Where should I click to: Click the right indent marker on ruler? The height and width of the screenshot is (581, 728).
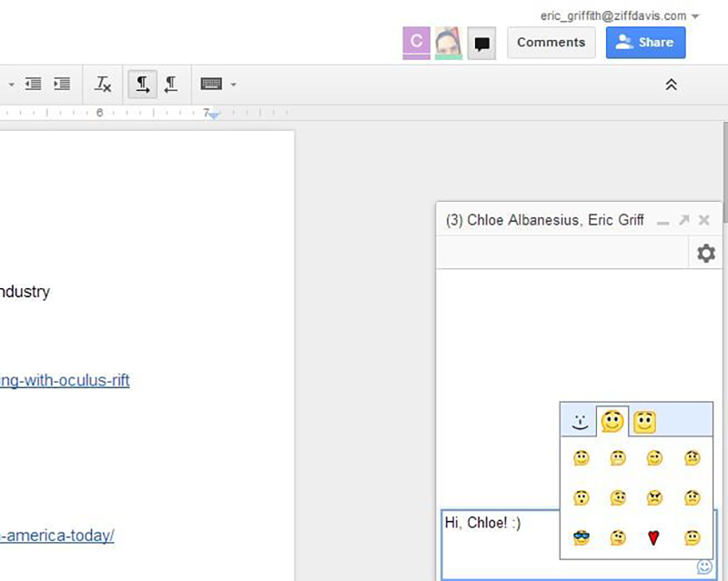pos(211,115)
